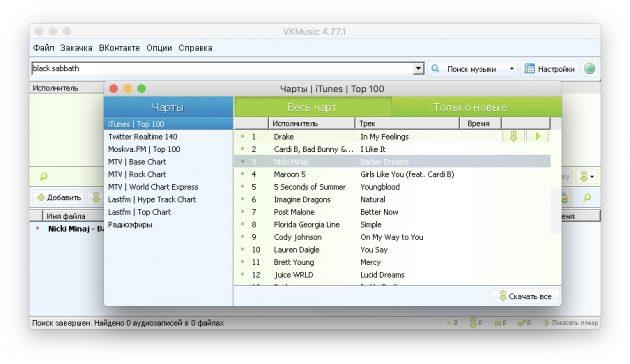Click bullet marker of Drake row
Viewport: 630px width, 364px height.
click(x=242, y=136)
